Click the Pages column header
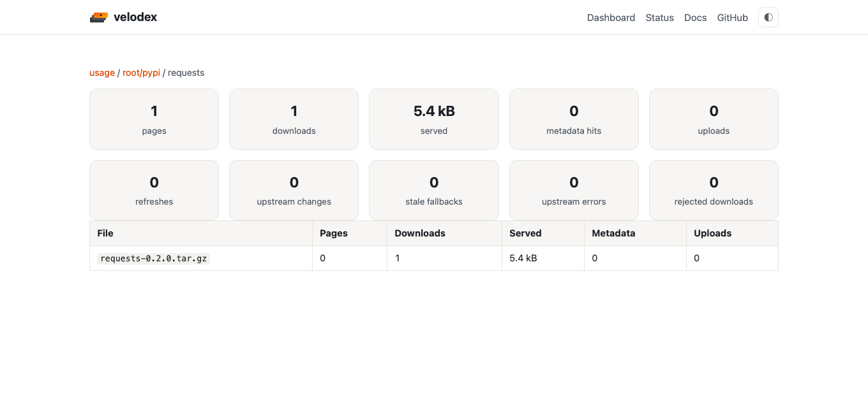Screen dimensions: 868x408 350,233
